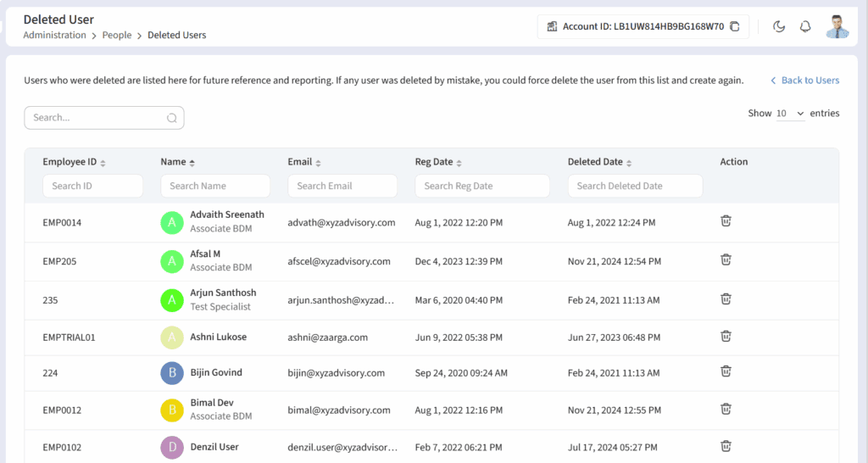Click the Back to Users link

804,81
